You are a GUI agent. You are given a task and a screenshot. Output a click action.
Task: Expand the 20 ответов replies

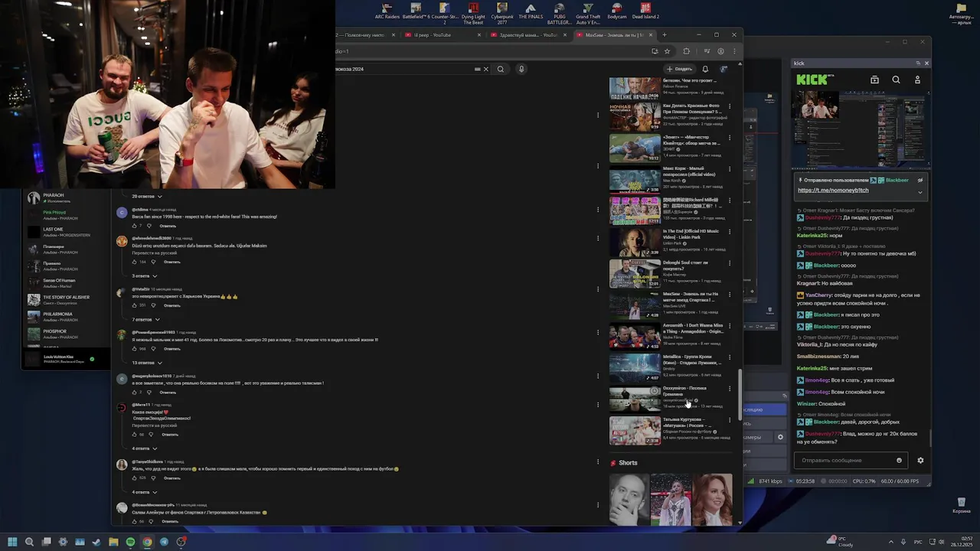pos(146,197)
